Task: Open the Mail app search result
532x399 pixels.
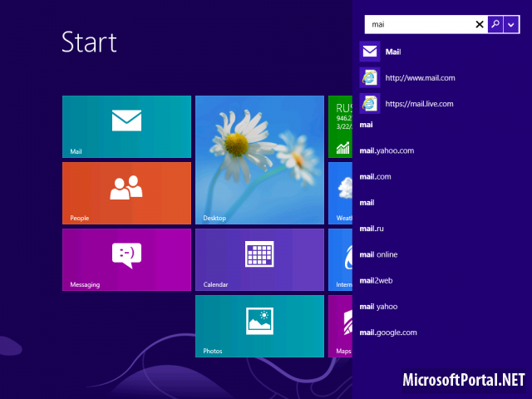Action: [x=441, y=52]
